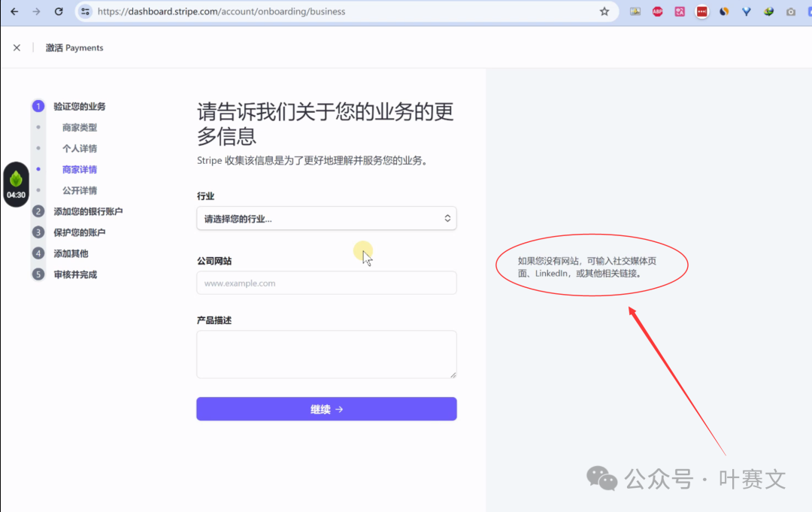Bookmark this page with the star icon
This screenshot has width=812, height=512.
604,12
